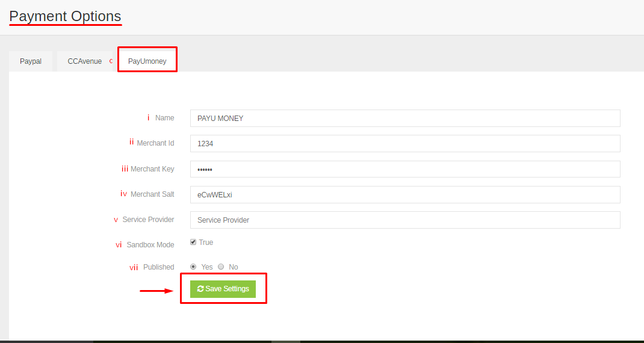This screenshot has height=343, width=644.
Task: Choose Yes for Published
Action: (193, 267)
